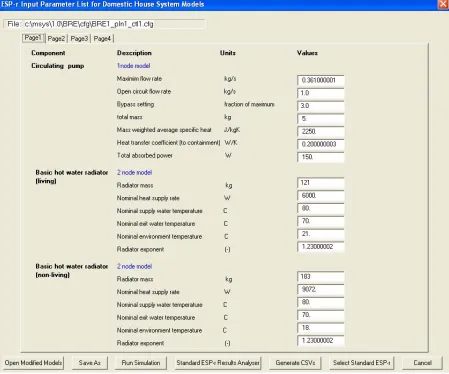Click the Save As button
Image resolution: width=449 pixels, height=374 pixels.
pos(90,363)
